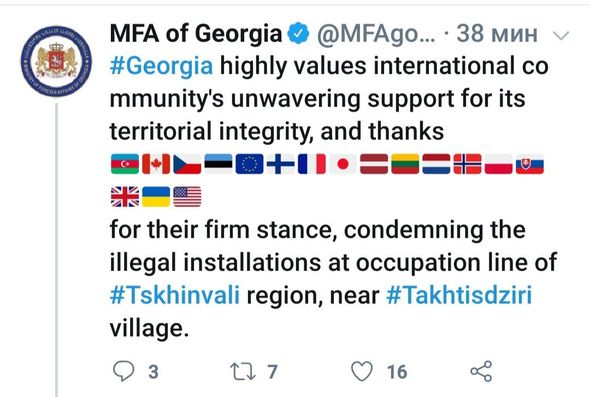Screen dimensions: 590x397
Task: Click the MFA of Georgia account name
Action: coord(196,33)
